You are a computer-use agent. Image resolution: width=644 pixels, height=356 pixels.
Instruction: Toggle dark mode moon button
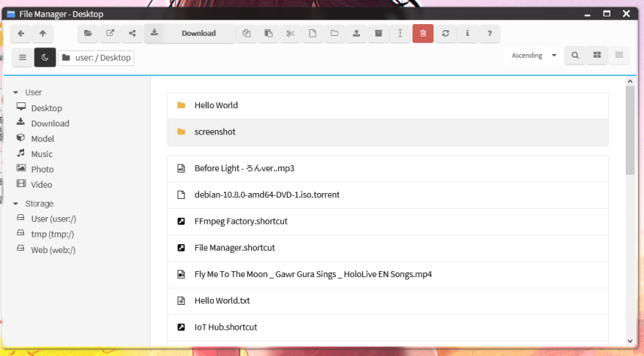(45, 58)
